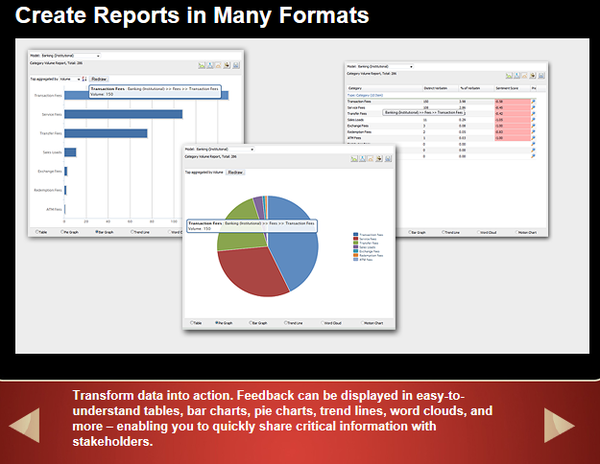Image resolution: width=600 pixels, height=464 pixels.
Task: Click green chart icon in pie graph window
Action: pyautogui.click(x=354, y=159)
